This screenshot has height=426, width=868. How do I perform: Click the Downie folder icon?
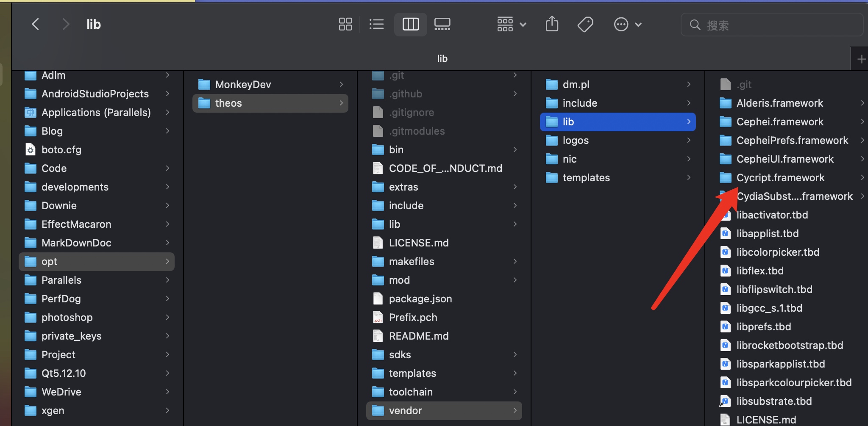point(31,205)
